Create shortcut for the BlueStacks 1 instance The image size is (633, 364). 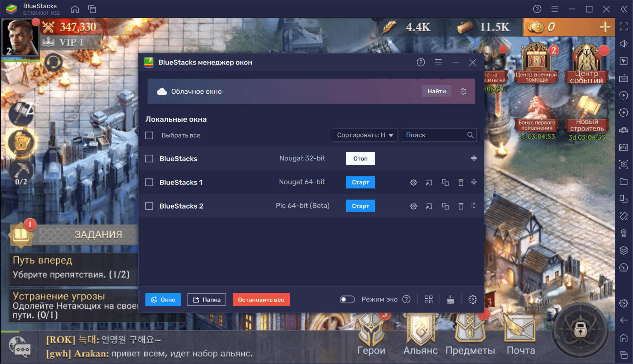(429, 182)
